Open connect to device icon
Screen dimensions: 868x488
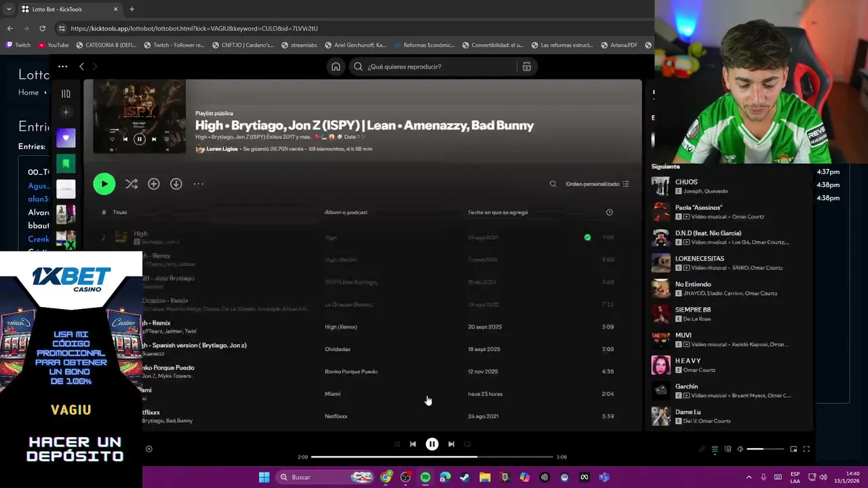(x=728, y=449)
